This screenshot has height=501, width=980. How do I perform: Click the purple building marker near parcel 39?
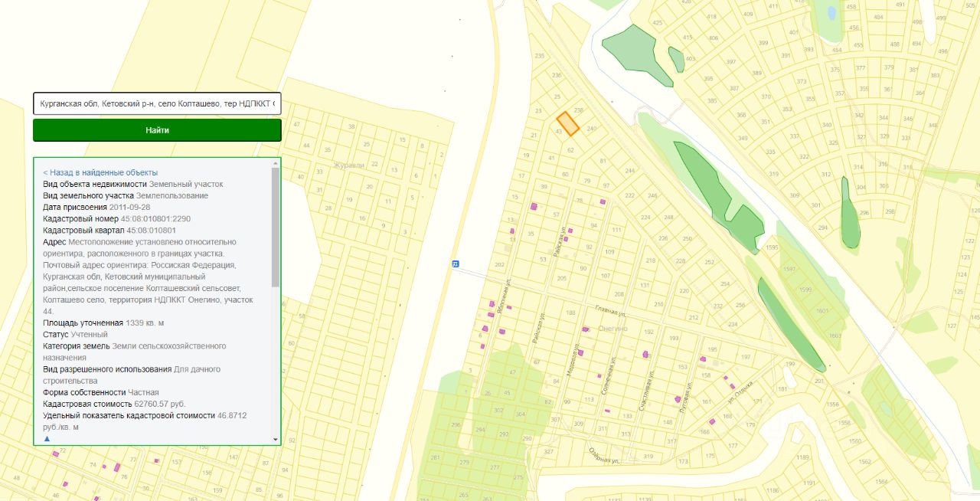[534, 206]
